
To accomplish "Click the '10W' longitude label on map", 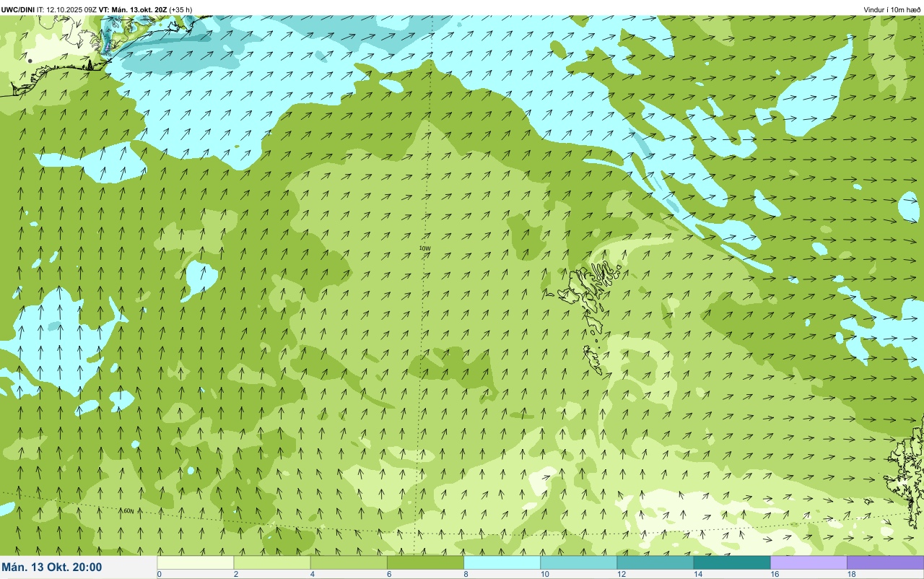I will pos(424,248).
